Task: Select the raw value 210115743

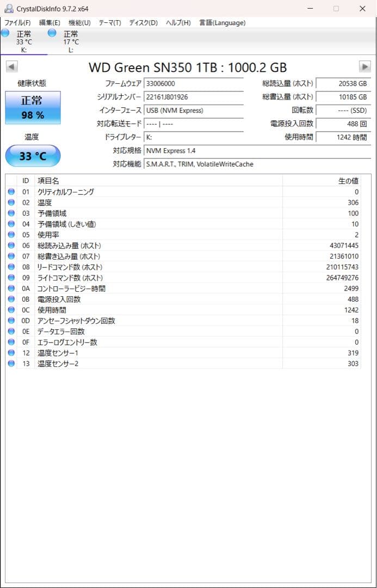Action: point(342,267)
